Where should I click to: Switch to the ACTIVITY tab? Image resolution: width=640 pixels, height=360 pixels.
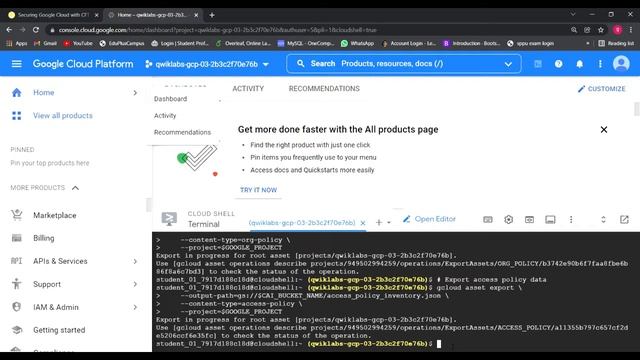pyautogui.click(x=248, y=89)
